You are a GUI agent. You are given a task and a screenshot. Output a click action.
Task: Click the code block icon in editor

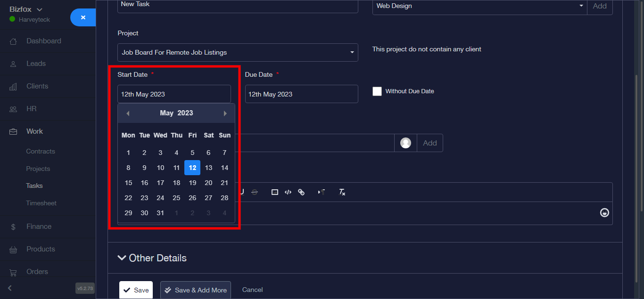click(288, 192)
